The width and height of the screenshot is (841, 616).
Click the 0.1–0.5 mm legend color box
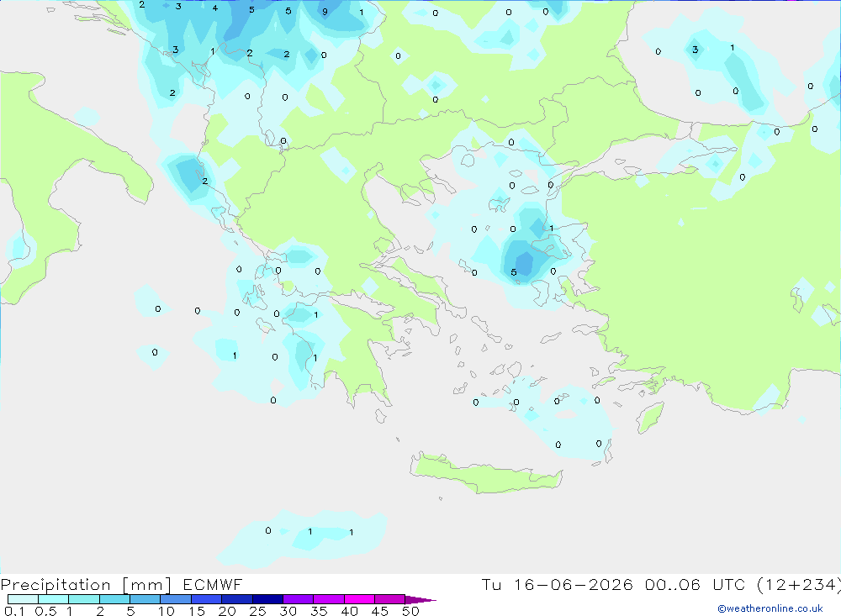click(23, 599)
